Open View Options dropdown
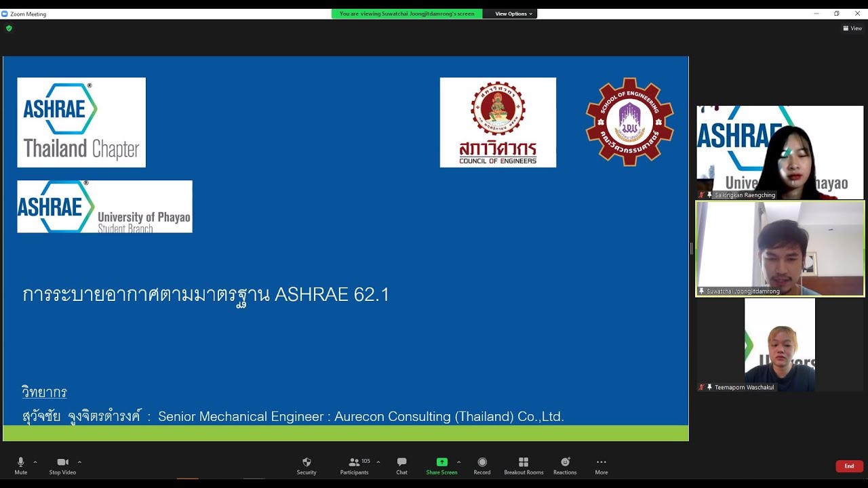Screen dimensions: 868x488 tap(513, 14)
